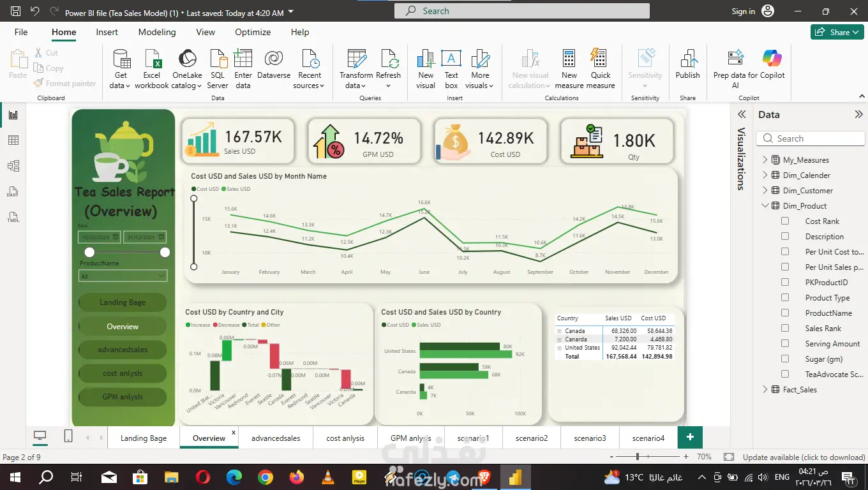Switch to mobile layout view
Image resolution: width=868 pixels, height=490 pixels.
[x=68, y=436]
